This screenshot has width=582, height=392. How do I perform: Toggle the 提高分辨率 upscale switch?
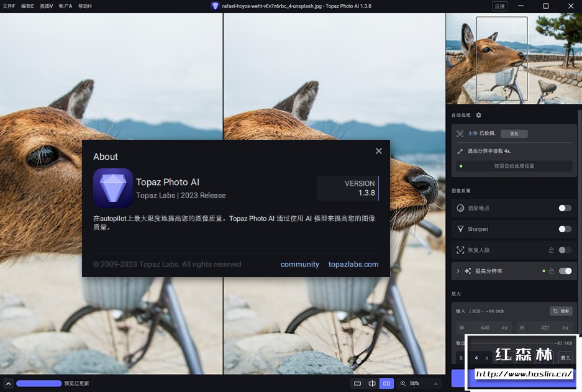click(x=565, y=271)
